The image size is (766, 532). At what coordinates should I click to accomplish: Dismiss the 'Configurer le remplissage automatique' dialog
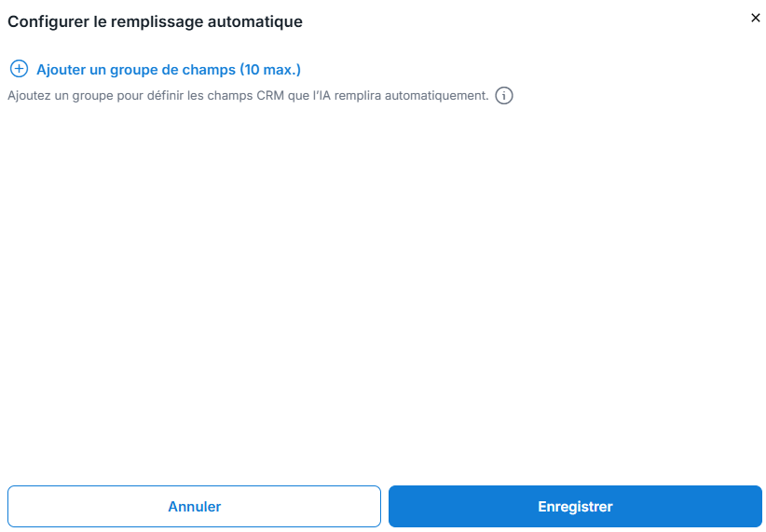tap(755, 18)
